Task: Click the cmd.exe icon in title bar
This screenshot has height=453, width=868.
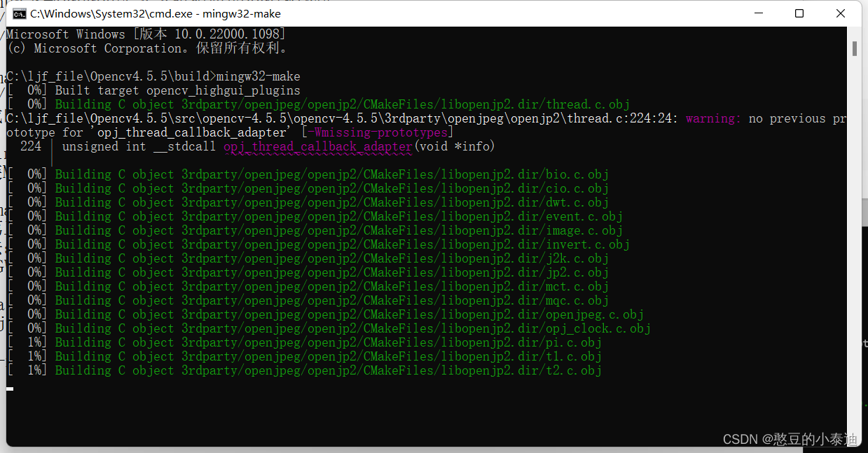Action: (x=20, y=13)
